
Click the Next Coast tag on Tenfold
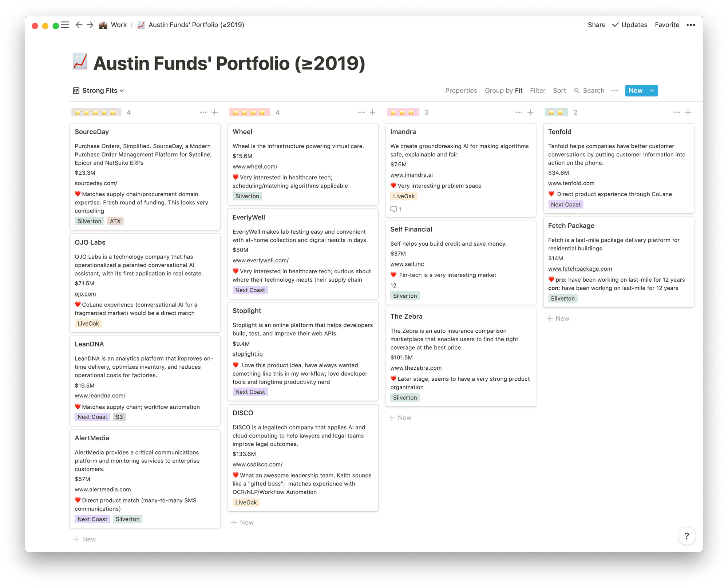click(x=566, y=205)
